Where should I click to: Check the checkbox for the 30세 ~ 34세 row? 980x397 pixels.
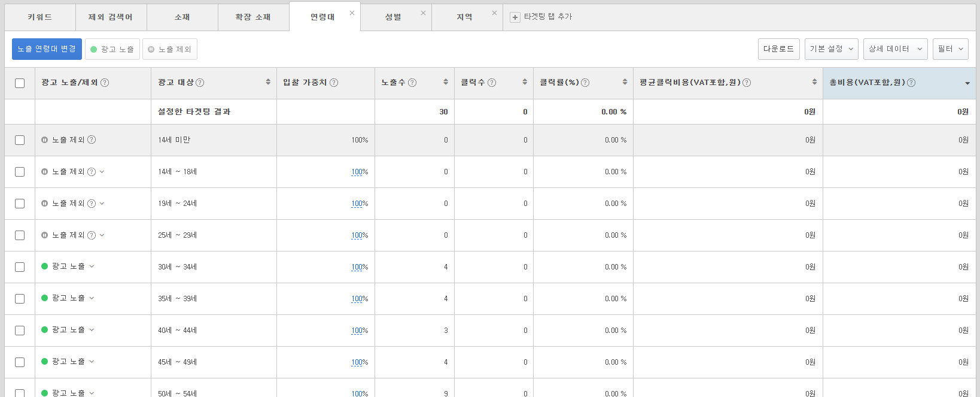[20, 267]
